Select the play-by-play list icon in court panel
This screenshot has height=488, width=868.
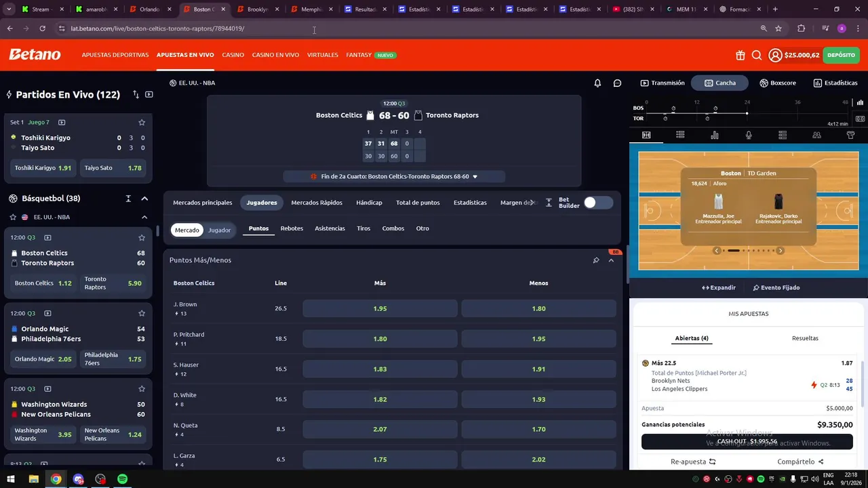[680, 135]
